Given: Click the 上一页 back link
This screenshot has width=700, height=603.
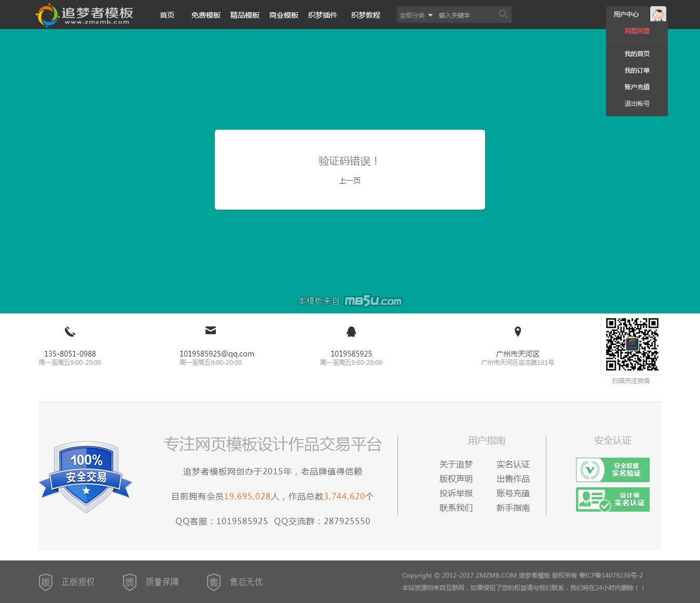Looking at the screenshot, I should [x=350, y=181].
